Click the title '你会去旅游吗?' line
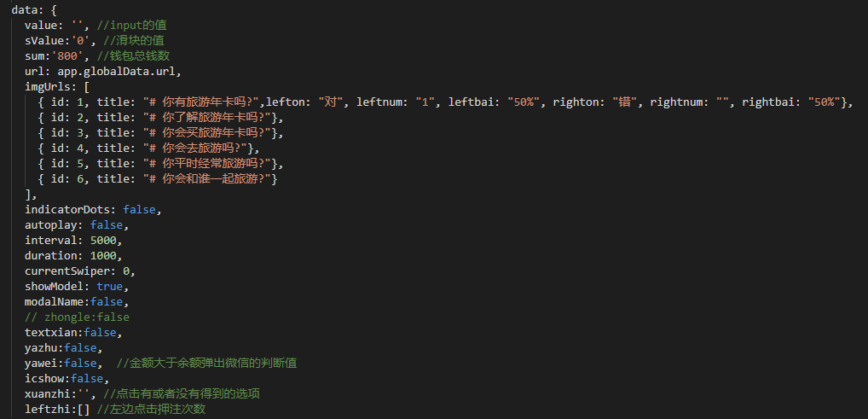 (x=193, y=148)
